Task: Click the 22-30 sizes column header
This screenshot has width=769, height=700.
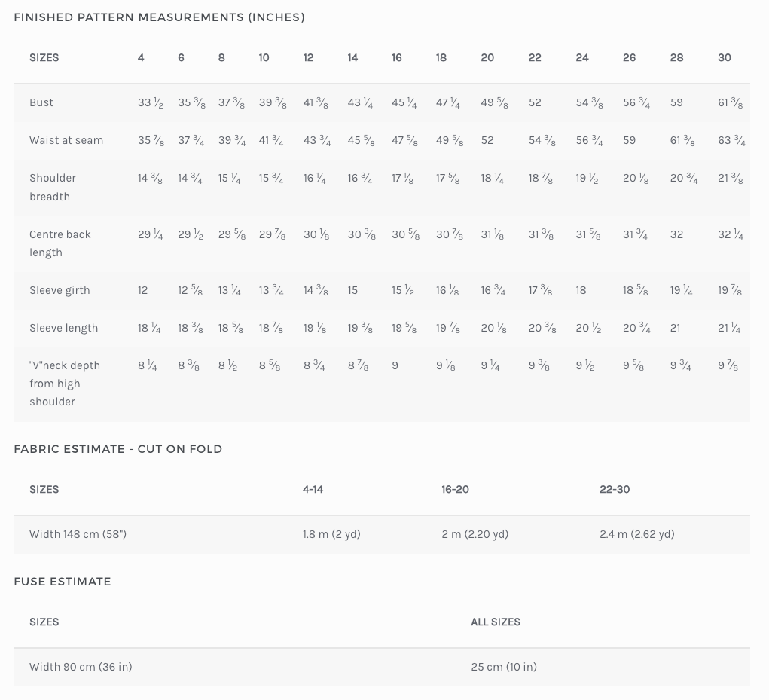Action: click(x=615, y=490)
